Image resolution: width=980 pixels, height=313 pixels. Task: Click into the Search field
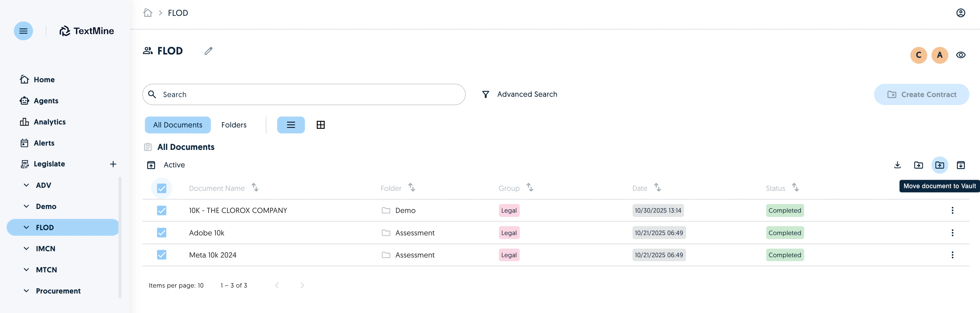point(304,94)
